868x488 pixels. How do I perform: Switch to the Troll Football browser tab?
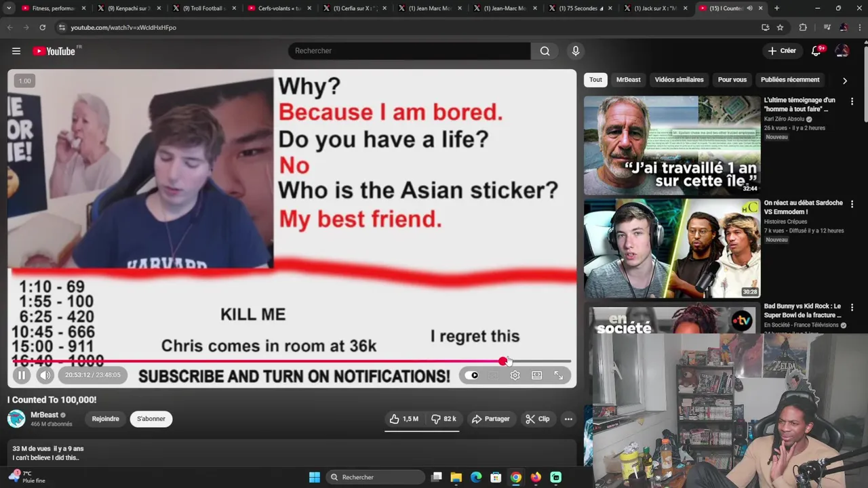[203, 8]
